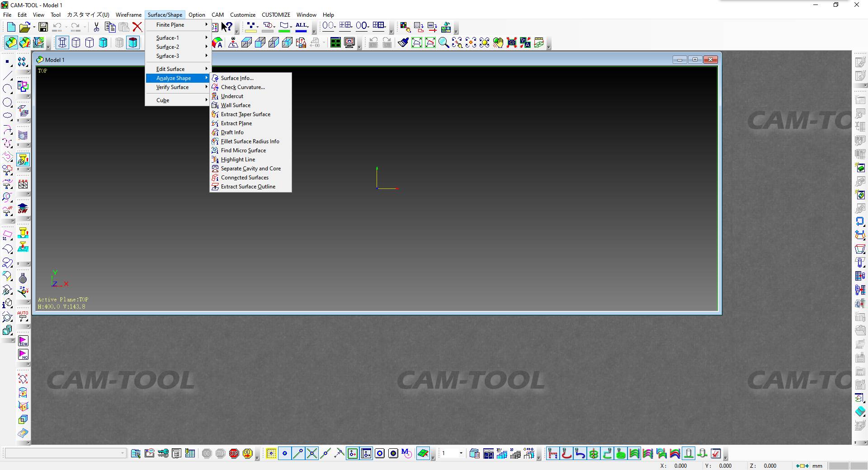868x470 pixels.
Task: Open the Verify Surface submenu
Action: [x=178, y=87]
